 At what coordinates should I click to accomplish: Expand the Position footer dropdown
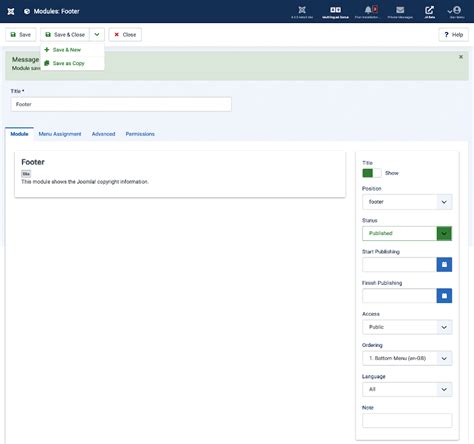tap(407, 202)
